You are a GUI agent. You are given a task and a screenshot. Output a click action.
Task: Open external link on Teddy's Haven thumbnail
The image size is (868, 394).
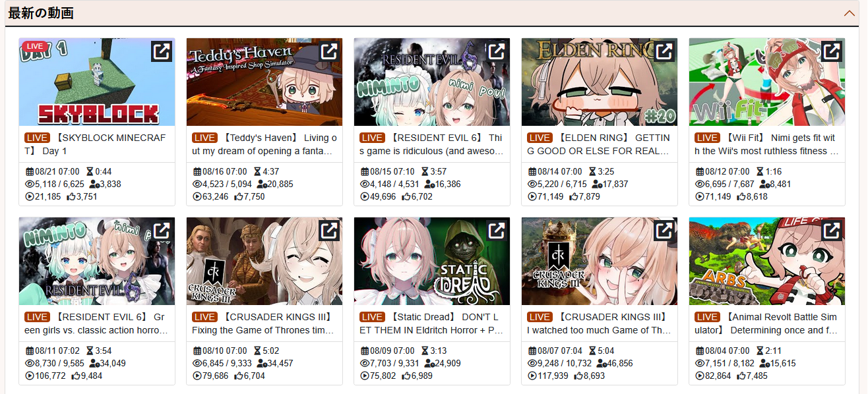coord(329,51)
